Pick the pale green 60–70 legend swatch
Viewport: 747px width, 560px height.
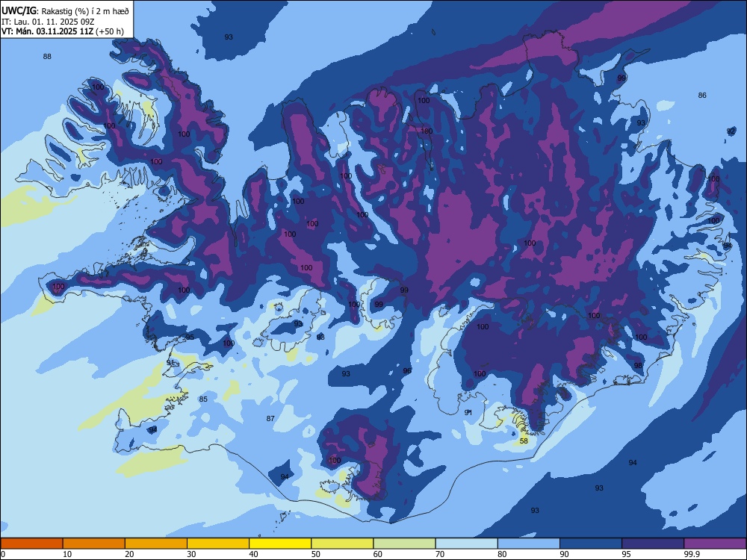(x=404, y=544)
